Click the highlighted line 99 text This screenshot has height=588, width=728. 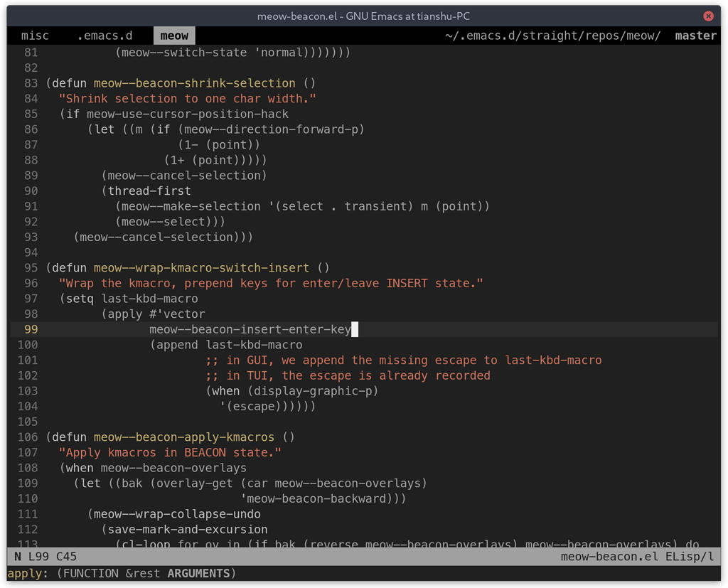pos(250,329)
